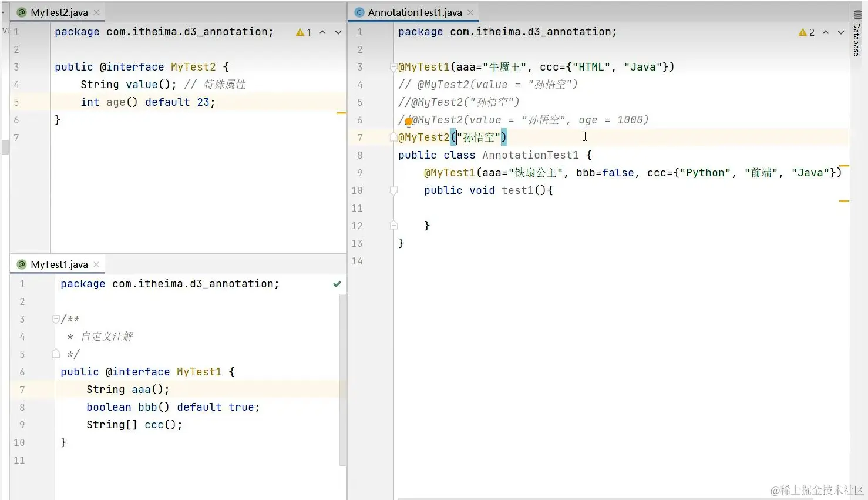Switch to the AnnotationTest1.java tab

tap(415, 12)
